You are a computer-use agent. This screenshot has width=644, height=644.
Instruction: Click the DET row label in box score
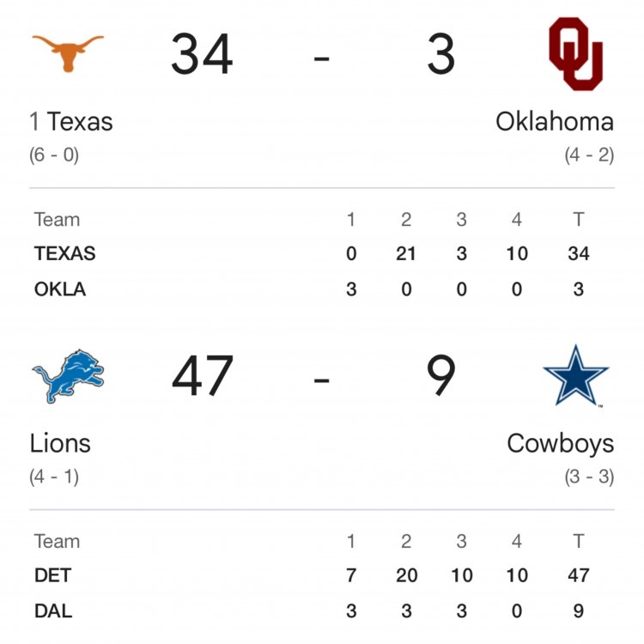(52, 575)
